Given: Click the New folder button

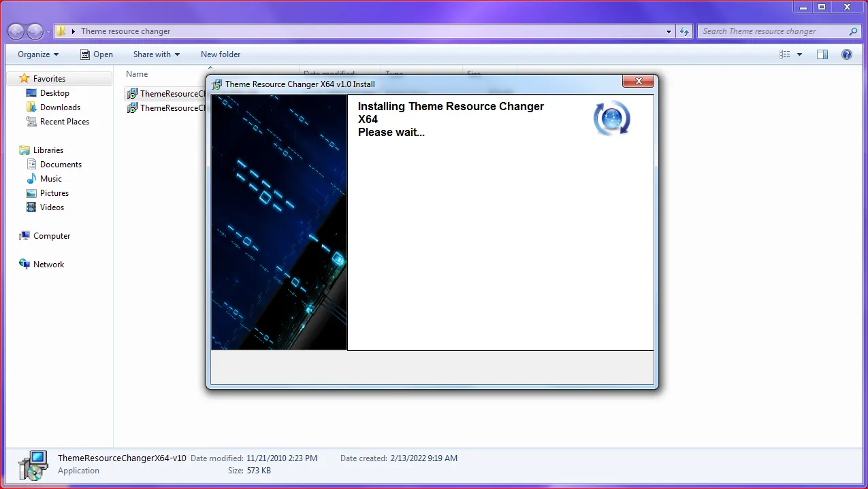Looking at the screenshot, I should [221, 54].
